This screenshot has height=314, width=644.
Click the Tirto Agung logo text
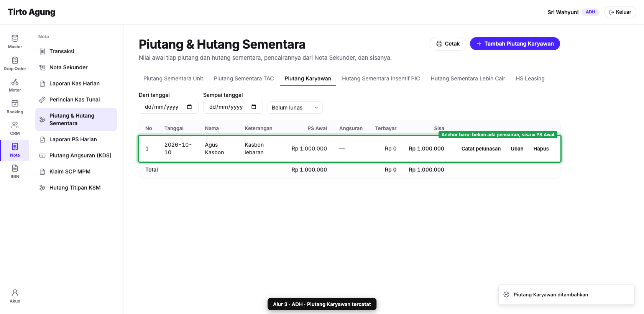pyautogui.click(x=31, y=12)
